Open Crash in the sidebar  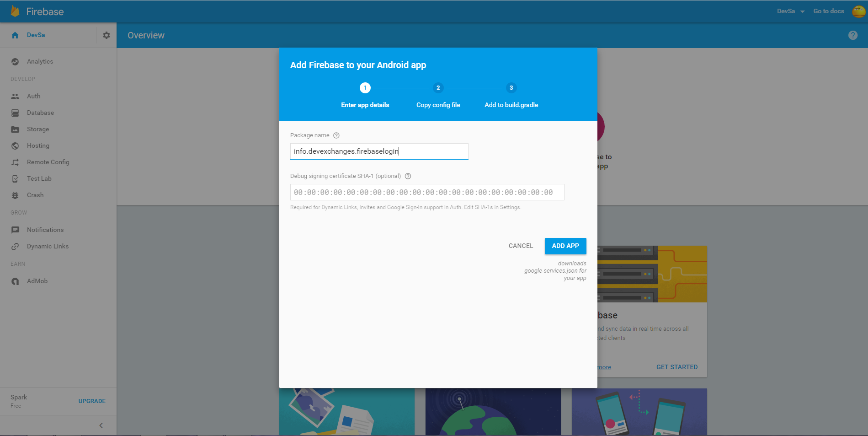click(35, 195)
